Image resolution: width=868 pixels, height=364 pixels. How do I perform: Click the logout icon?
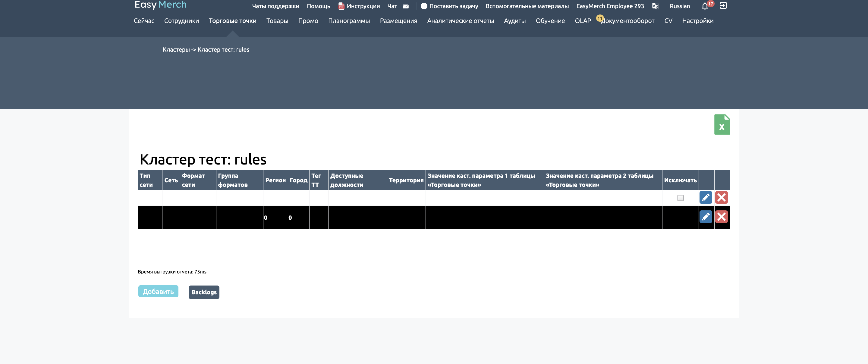point(723,6)
